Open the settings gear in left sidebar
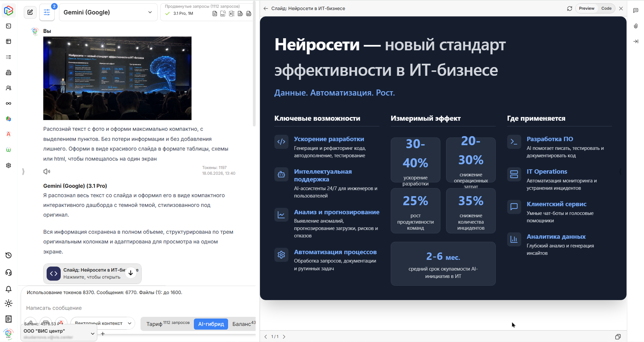Screen dimensions: 644x342 (x=9, y=165)
